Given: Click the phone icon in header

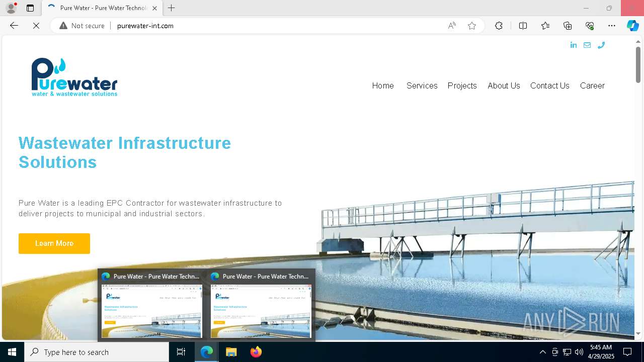Looking at the screenshot, I should [x=601, y=45].
